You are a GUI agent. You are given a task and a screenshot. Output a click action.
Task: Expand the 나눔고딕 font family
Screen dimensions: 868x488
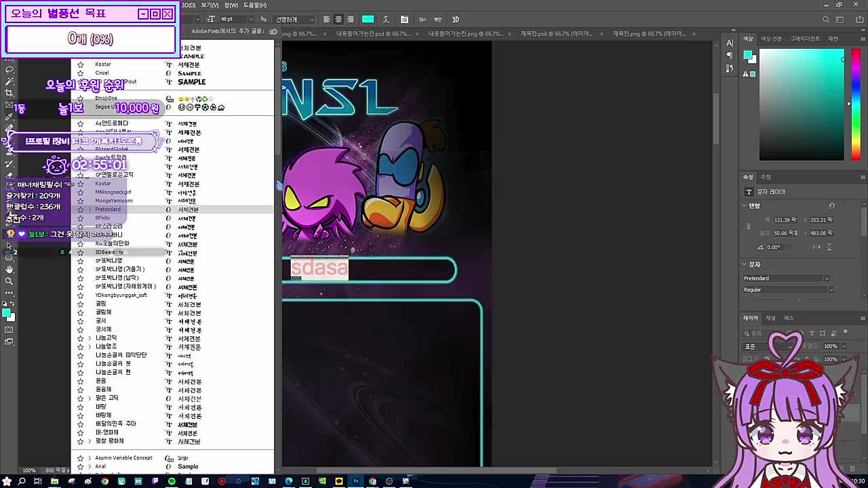(x=90, y=338)
